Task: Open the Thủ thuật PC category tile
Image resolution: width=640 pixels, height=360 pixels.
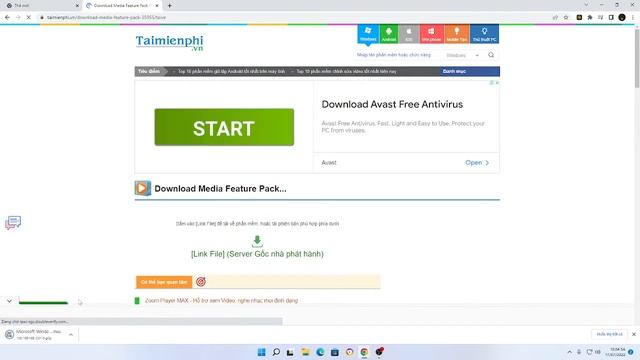Action: [x=484, y=34]
